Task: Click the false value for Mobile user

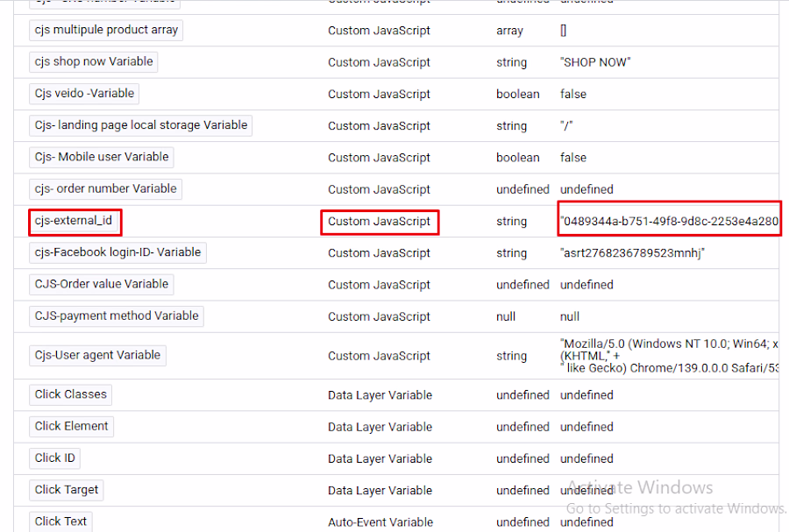Action: coord(573,158)
